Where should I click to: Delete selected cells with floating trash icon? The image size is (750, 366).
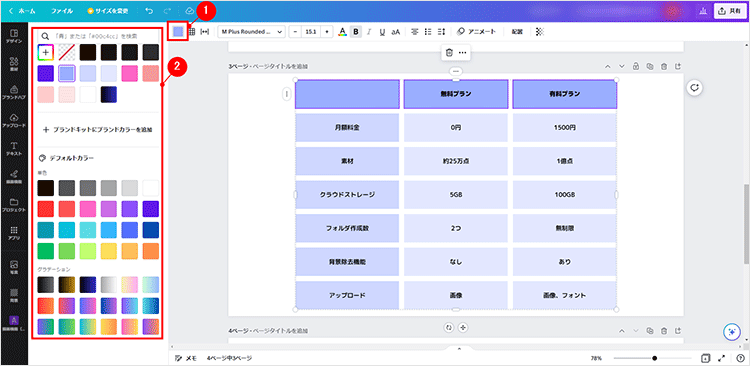[449, 53]
